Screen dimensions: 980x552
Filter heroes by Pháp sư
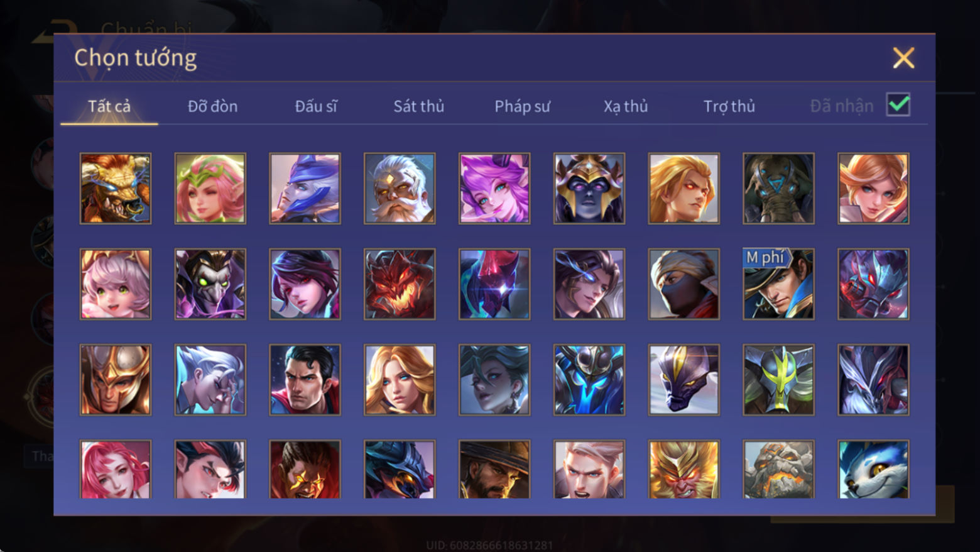[522, 106]
